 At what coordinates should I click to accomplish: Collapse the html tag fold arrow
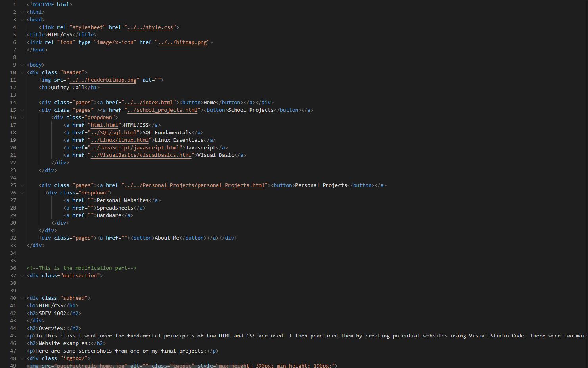coord(22,12)
